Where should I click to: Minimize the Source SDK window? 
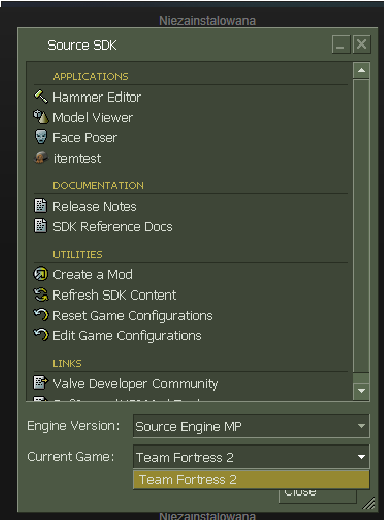click(x=341, y=44)
